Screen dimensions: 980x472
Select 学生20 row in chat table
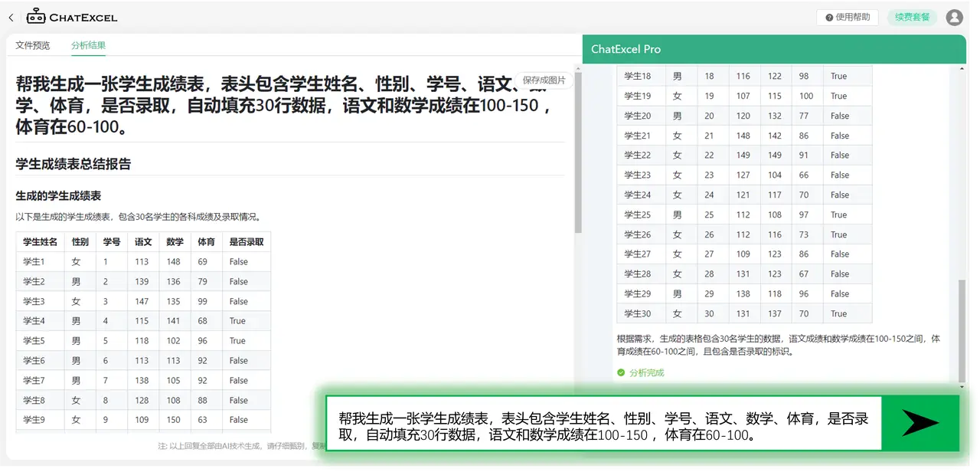tap(744, 116)
